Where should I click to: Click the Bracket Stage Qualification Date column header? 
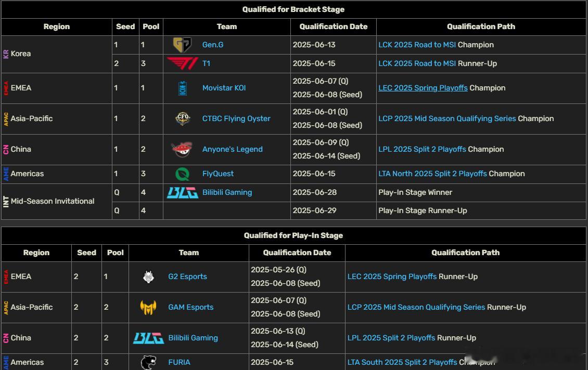(x=334, y=27)
